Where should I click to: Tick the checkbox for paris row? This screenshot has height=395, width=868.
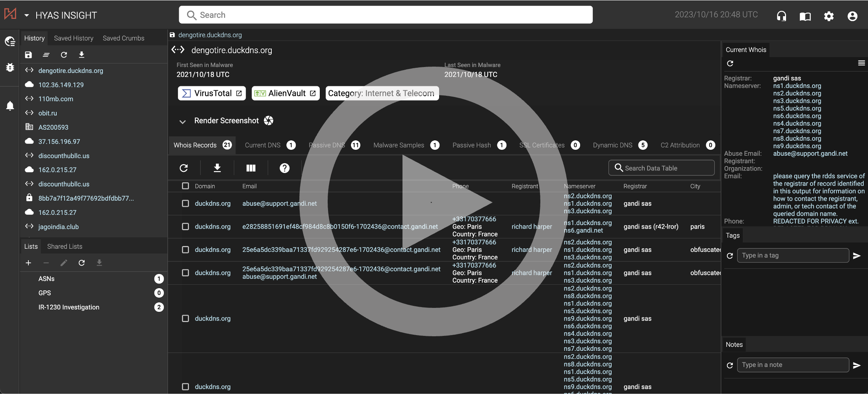coord(185,227)
